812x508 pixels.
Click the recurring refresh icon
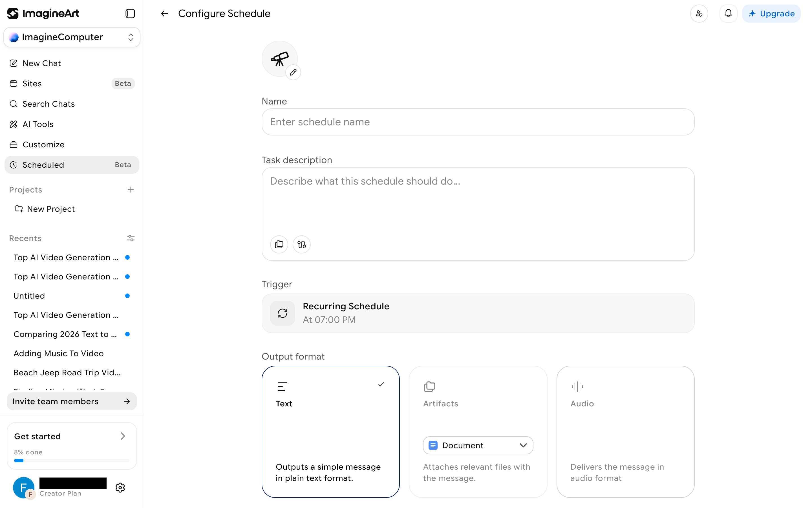click(x=283, y=313)
